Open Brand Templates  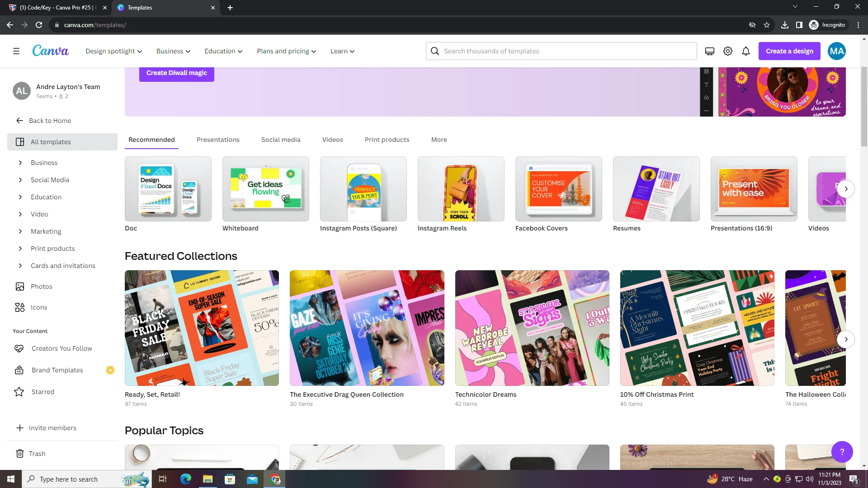[57, 370]
